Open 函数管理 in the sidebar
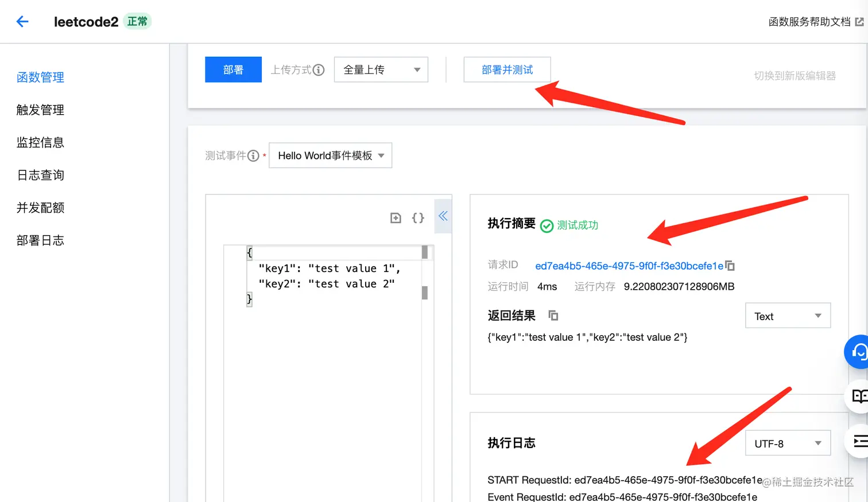The width and height of the screenshot is (868, 502). 40,77
